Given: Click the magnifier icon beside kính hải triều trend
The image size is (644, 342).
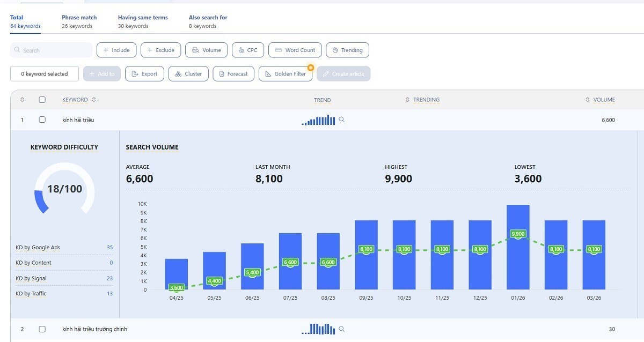Looking at the screenshot, I should (x=342, y=120).
